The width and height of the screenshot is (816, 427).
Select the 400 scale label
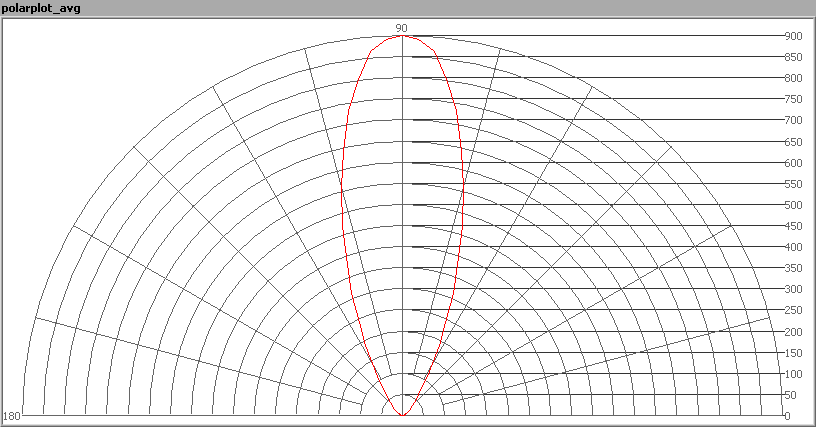pyautogui.click(x=793, y=247)
